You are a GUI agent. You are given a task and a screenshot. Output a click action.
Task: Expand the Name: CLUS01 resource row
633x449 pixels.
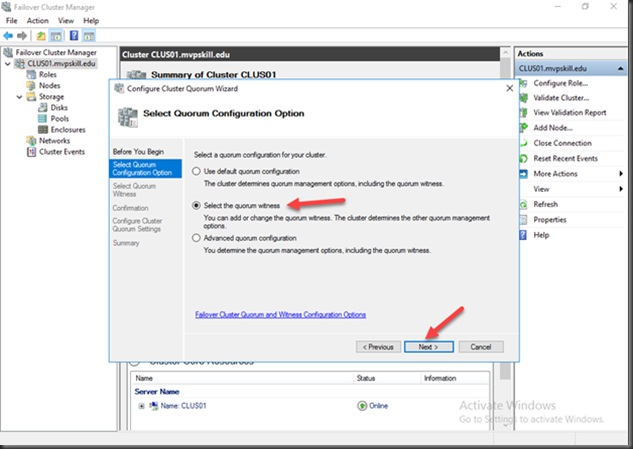coord(141,406)
